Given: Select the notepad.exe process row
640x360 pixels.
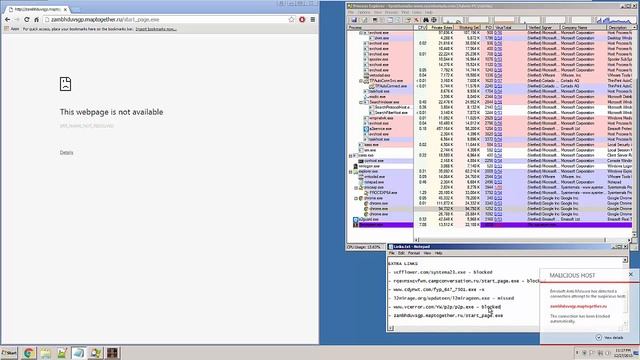Looking at the screenshot, I should pyautogui.click(x=490, y=182).
